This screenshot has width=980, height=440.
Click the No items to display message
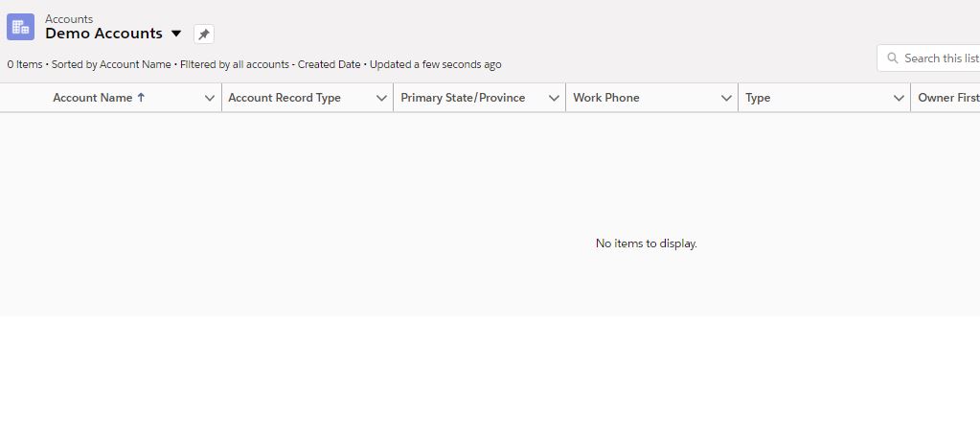pos(647,243)
